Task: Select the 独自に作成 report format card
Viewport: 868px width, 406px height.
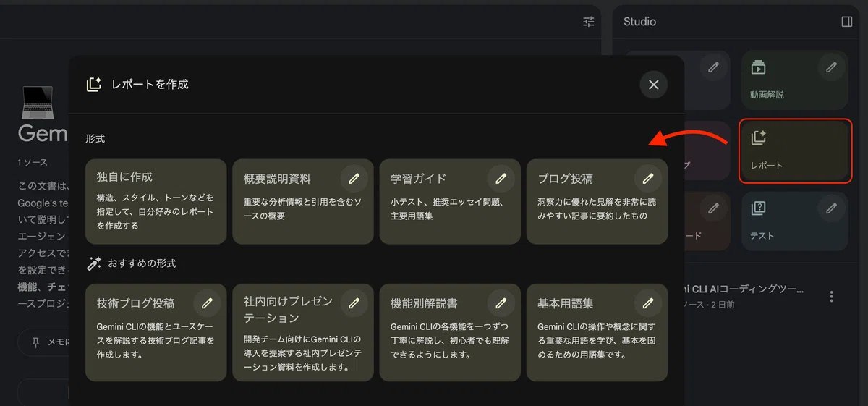Action: click(x=156, y=201)
